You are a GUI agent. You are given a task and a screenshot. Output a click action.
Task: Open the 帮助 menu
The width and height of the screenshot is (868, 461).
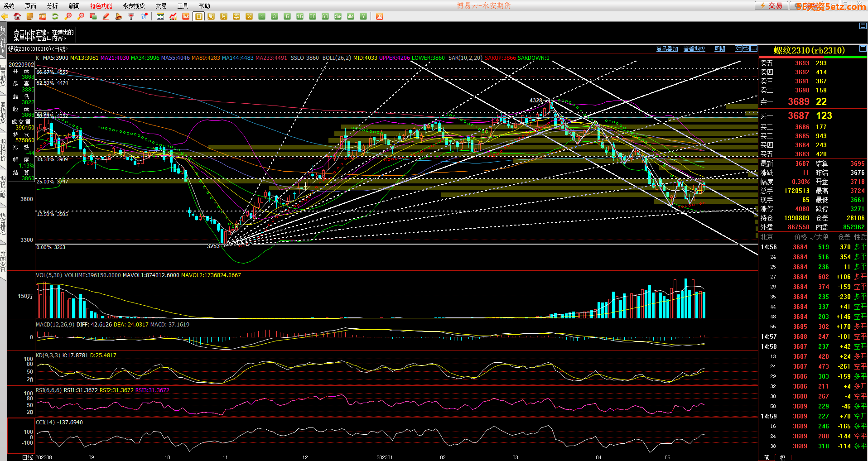point(205,6)
